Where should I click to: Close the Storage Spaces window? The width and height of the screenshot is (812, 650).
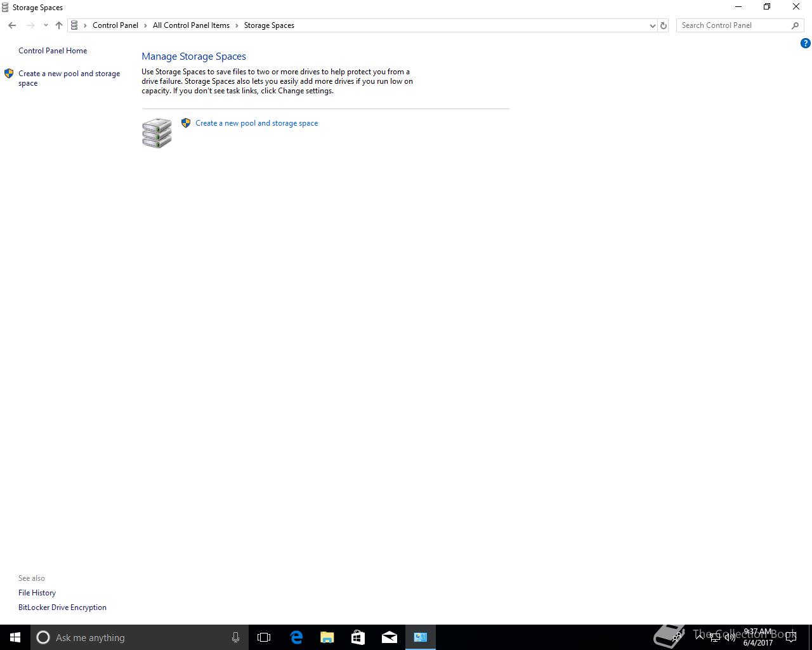coord(796,7)
